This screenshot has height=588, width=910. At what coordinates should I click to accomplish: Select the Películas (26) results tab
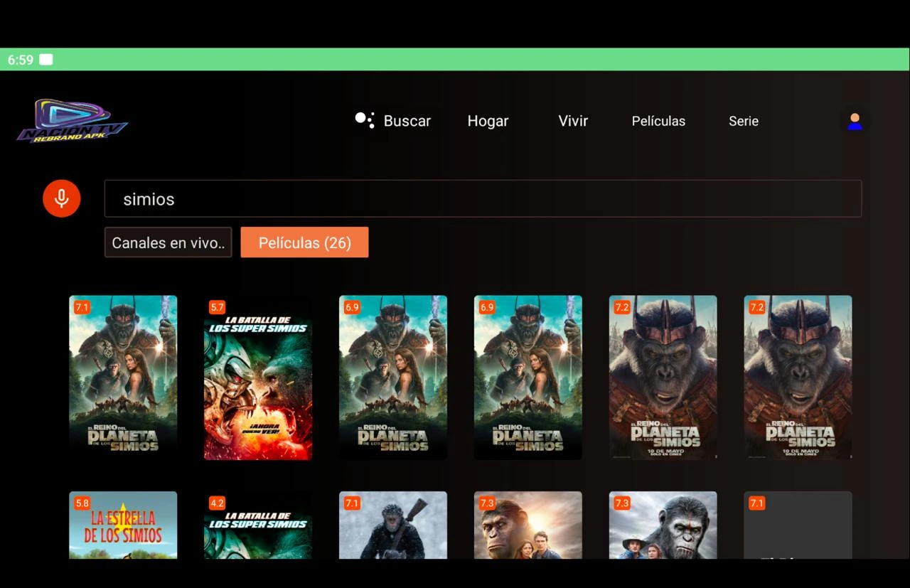(x=305, y=242)
